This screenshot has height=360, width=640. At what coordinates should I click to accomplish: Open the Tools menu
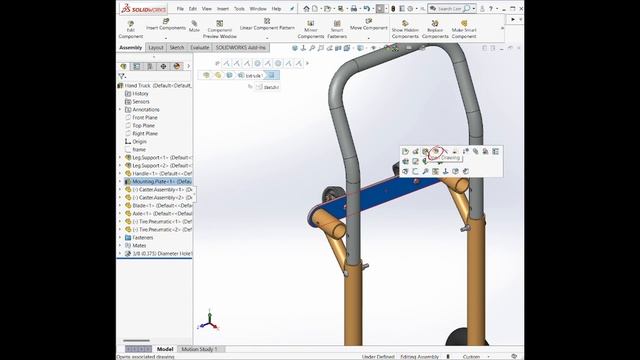pos(239,9)
